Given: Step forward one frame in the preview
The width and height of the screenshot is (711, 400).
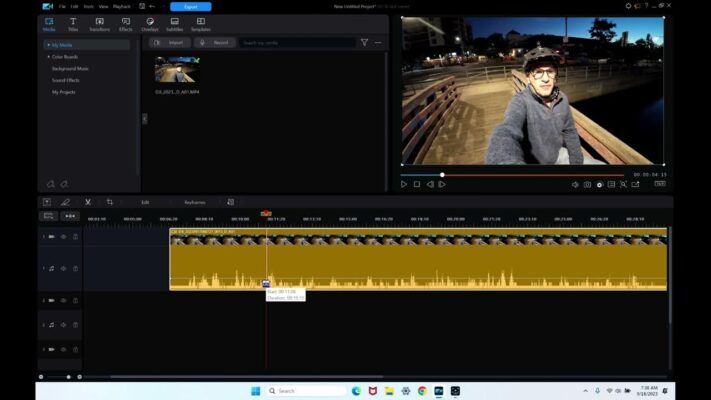Looking at the screenshot, I should point(442,184).
